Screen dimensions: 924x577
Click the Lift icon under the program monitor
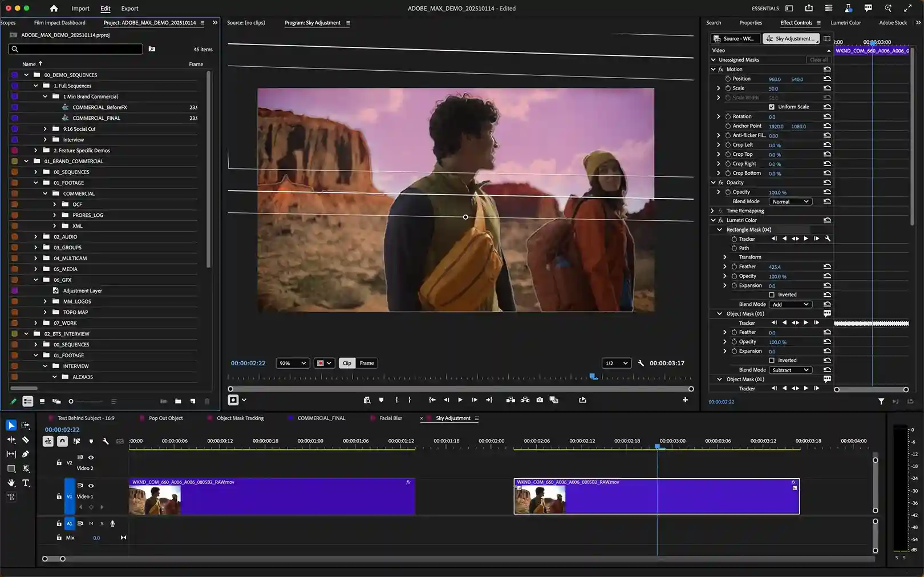click(x=512, y=400)
